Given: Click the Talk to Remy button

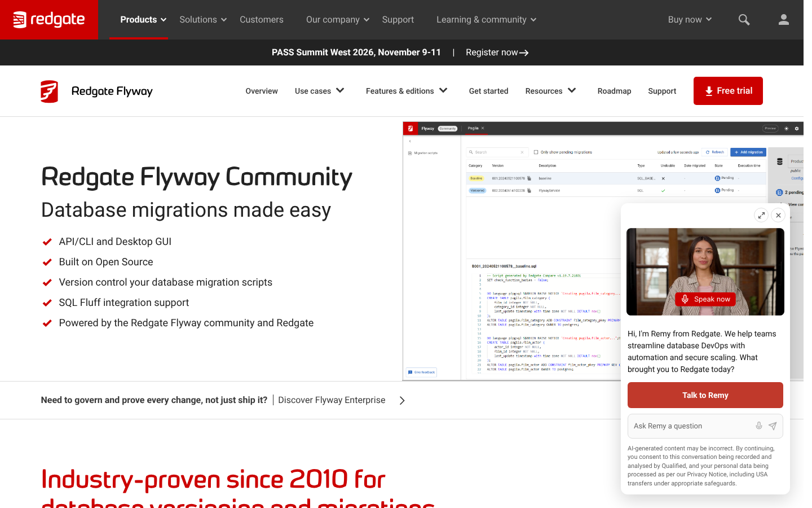Looking at the screenshot, I should coord(705,395).
